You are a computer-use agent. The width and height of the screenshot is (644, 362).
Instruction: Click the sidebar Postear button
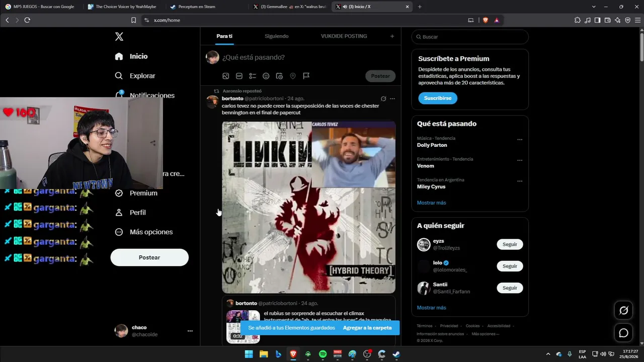149,257
